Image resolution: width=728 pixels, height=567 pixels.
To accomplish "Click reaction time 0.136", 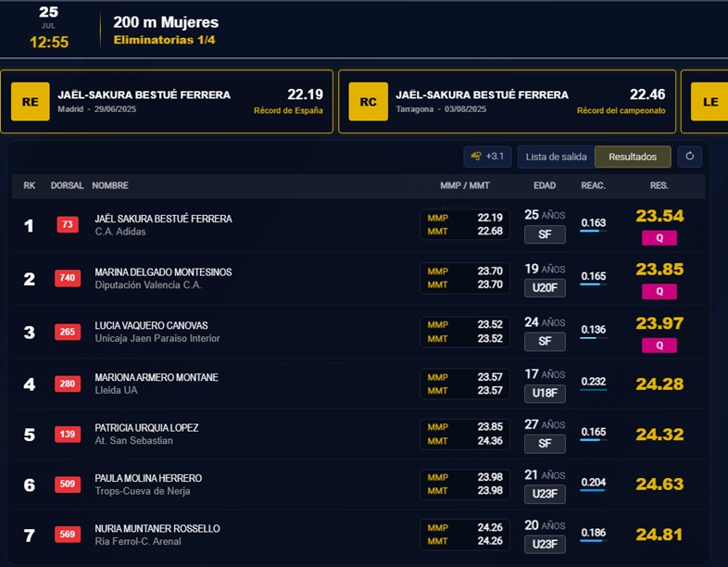I will pos(594,330).
